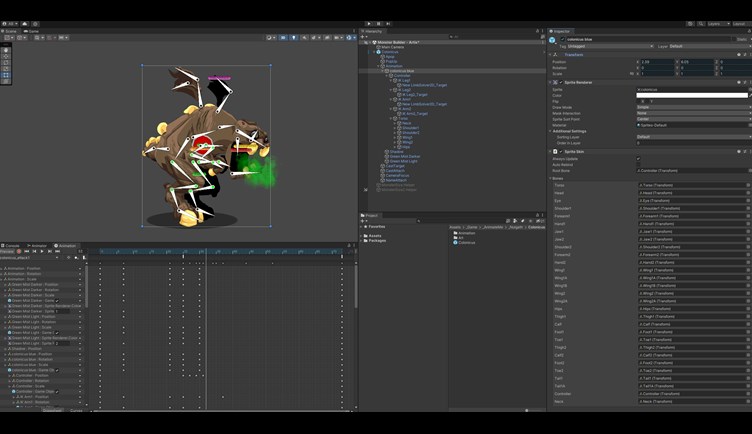Select the Animation tab
Screen dimensions: 752x434
click(x=65, y=246)
